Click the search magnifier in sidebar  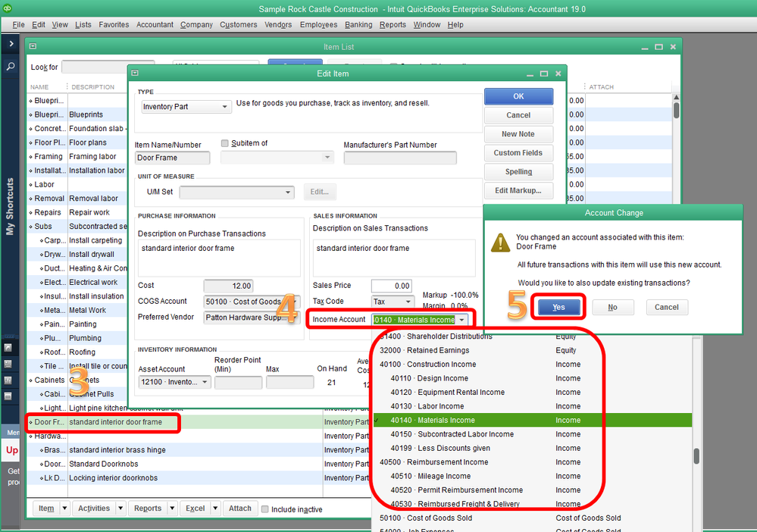tap(11, 67)
